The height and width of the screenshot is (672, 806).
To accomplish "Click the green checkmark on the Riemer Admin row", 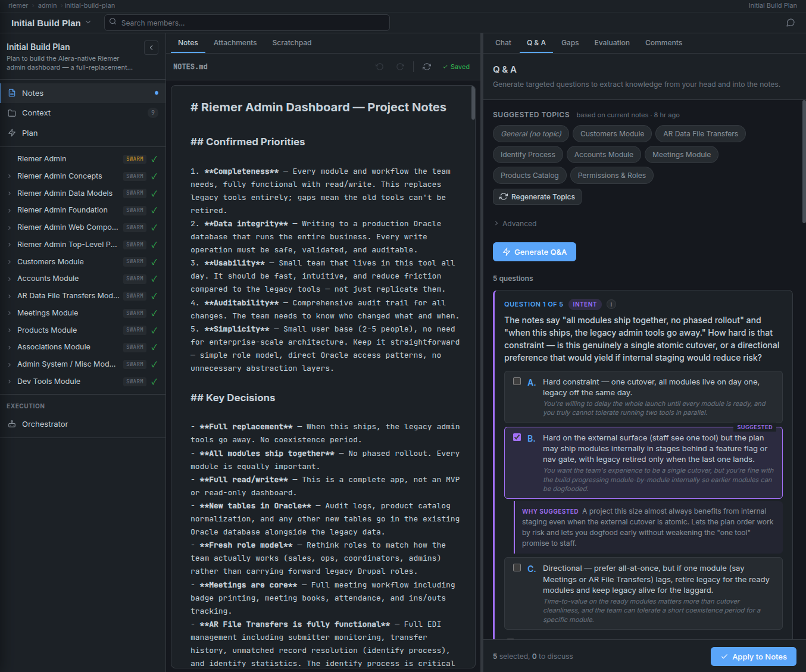I will coord(154,159).
